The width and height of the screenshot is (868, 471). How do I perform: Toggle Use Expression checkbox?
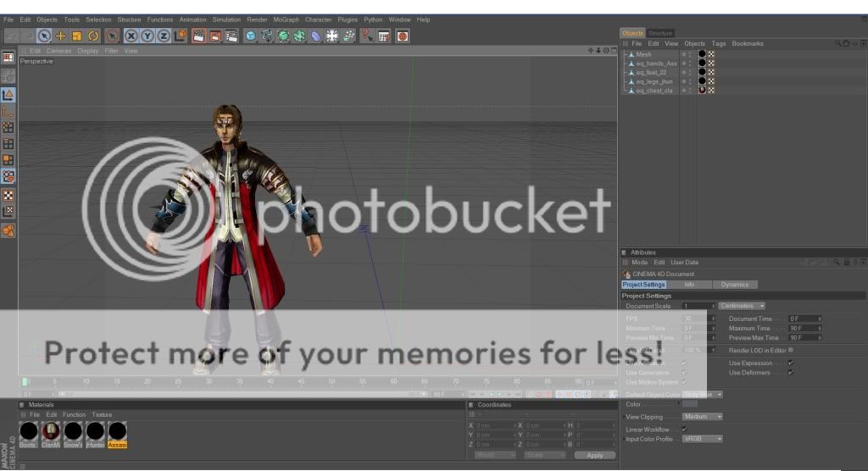[x=790, y=363]
